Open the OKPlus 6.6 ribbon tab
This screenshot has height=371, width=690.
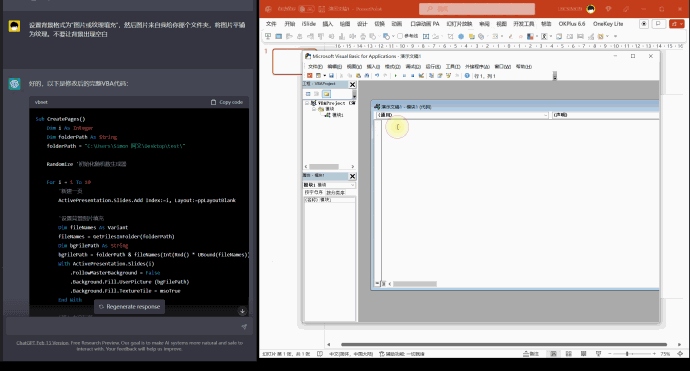coord(572,24)
